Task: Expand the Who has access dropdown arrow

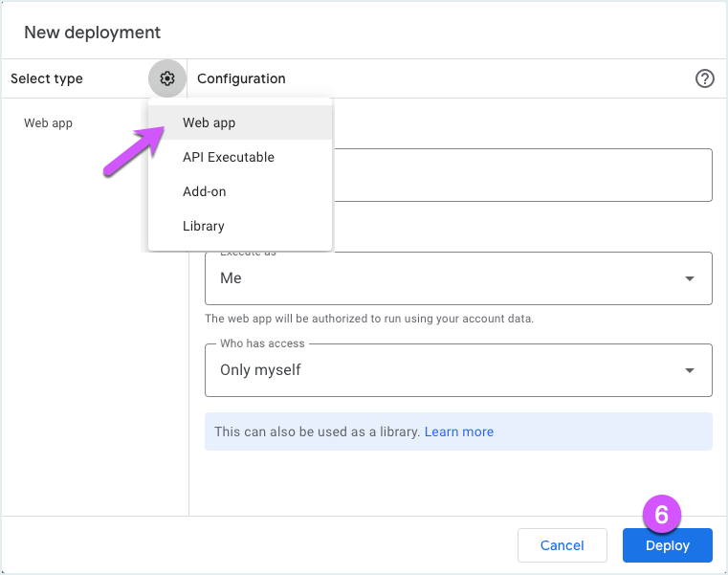Action: (x=690, y=370)
